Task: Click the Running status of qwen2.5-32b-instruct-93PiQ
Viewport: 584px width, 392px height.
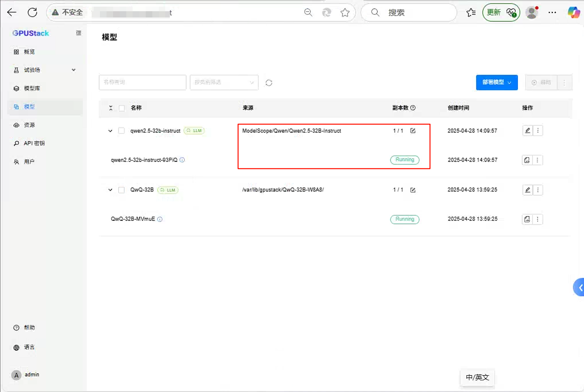Action: click(x=405, y=160)
